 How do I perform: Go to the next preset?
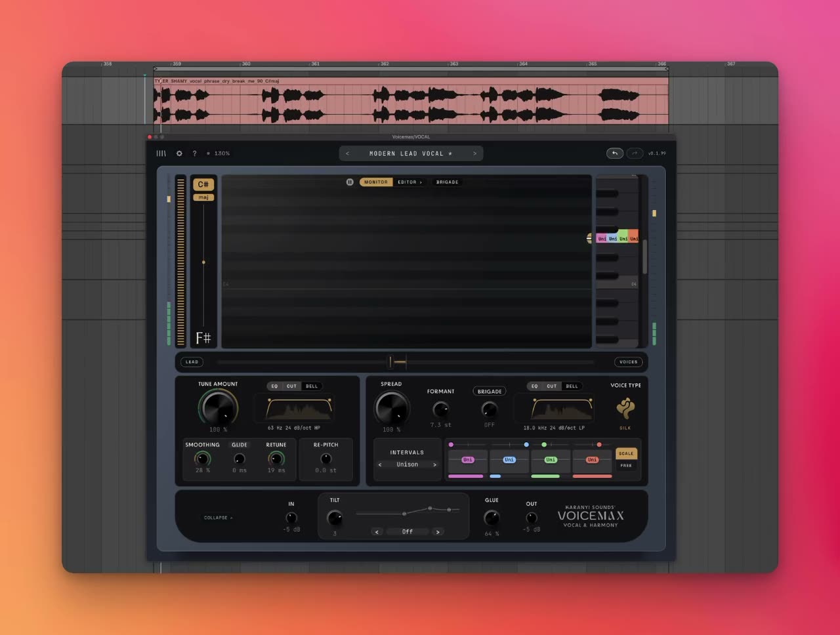coord(474,154)
